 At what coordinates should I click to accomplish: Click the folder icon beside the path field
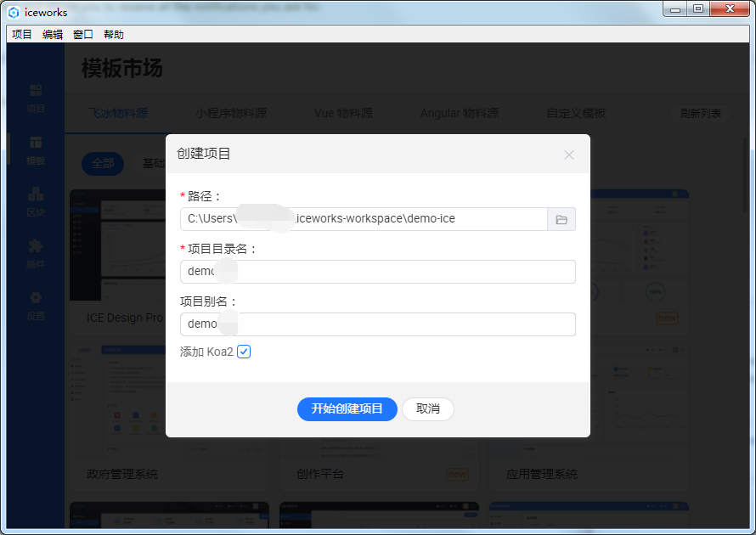[x=561, y=218]
